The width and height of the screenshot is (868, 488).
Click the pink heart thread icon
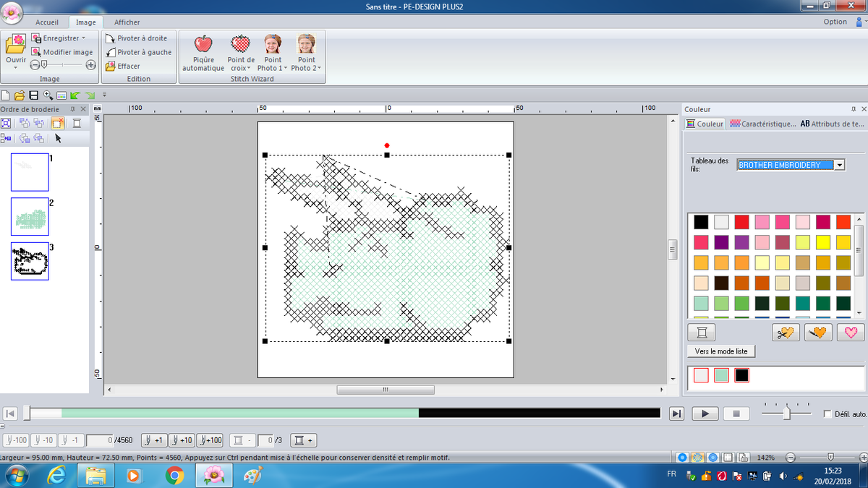(x=851, y=332)
